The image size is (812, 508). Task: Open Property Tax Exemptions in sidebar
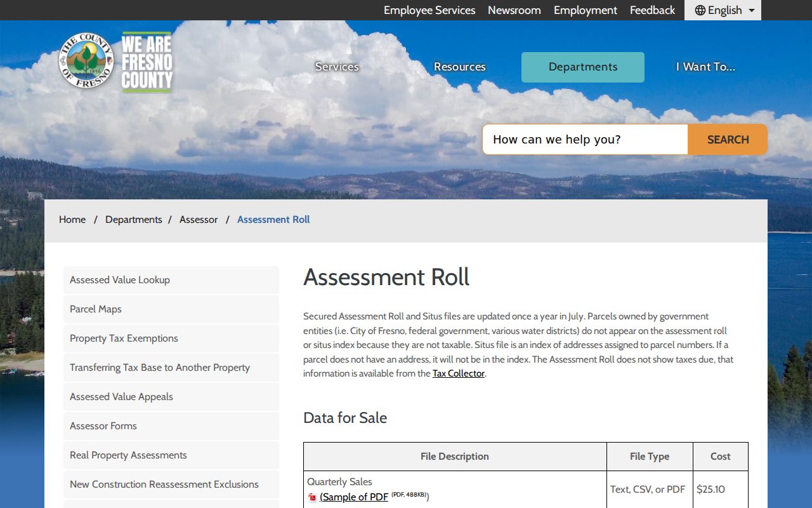(171, 338)
